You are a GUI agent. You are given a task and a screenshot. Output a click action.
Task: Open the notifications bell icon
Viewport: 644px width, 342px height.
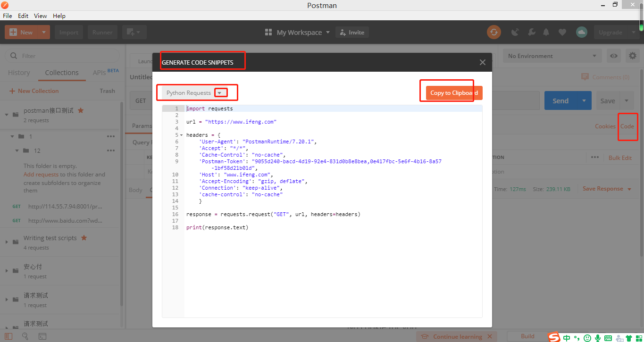coord(546,33)
